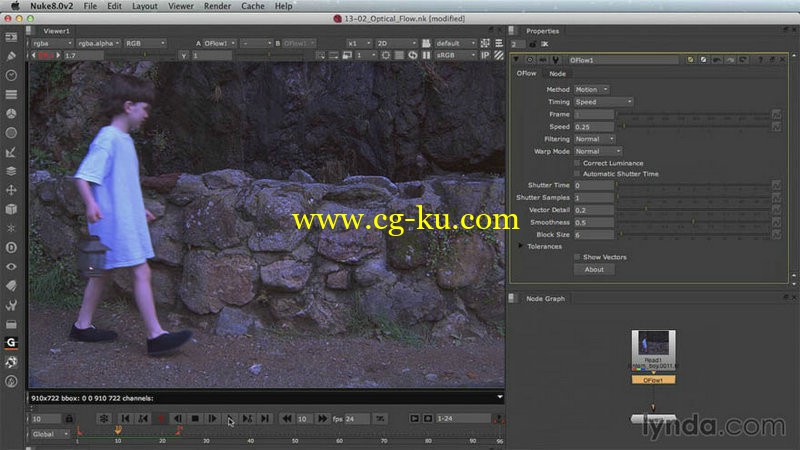Open the Image nodes toolbar icon
Image resolution: width=800 pixels, height=450 pixels.
pos(11,37)
